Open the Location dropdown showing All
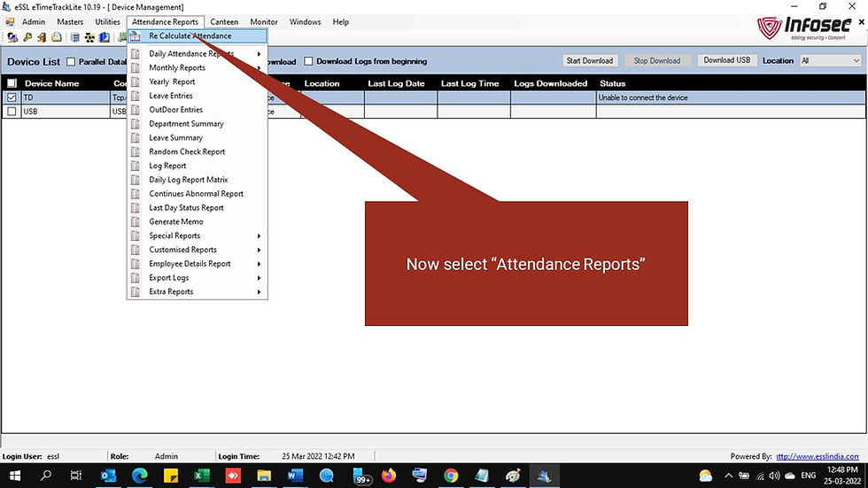The height and width of the screenshot is (488, 868). [x=830, y=61]
